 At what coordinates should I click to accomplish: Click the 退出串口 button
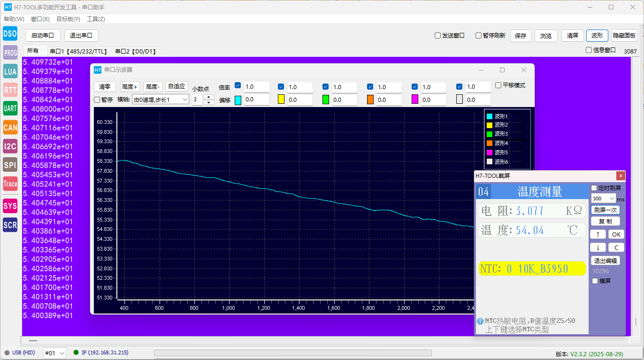click(x=81, y=35)
